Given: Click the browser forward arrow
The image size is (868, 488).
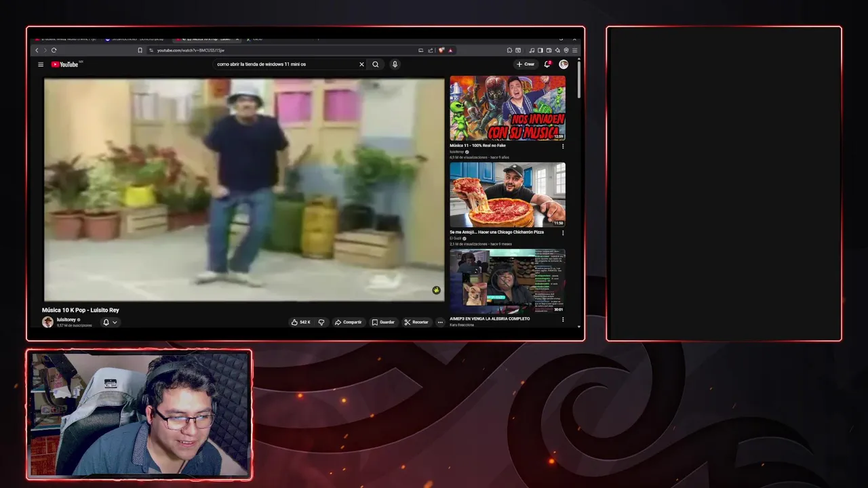Looking at the screenshot, I should 45,50.
